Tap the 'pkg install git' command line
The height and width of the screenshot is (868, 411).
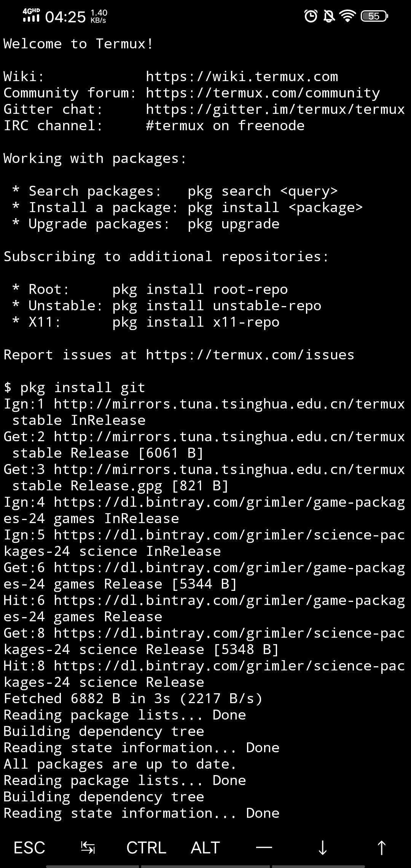[75, 388]
